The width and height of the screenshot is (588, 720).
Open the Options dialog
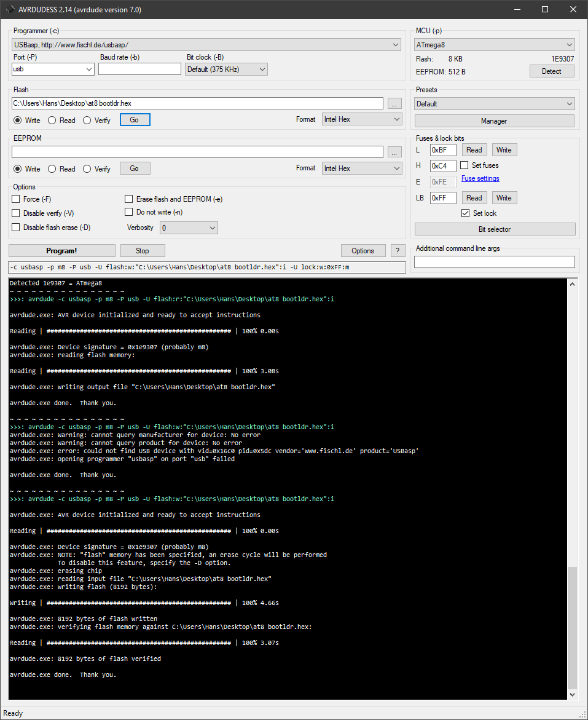(x=363, y=251)
